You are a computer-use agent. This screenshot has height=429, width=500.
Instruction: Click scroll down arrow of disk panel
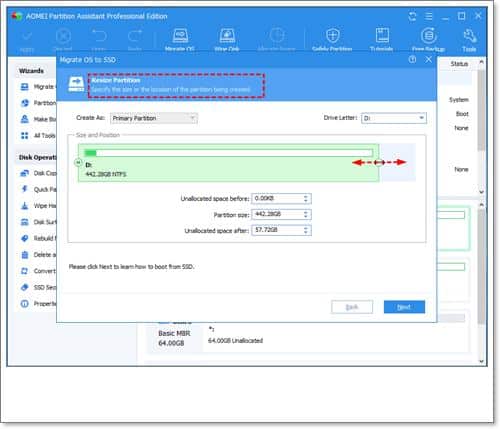point(481,361)
